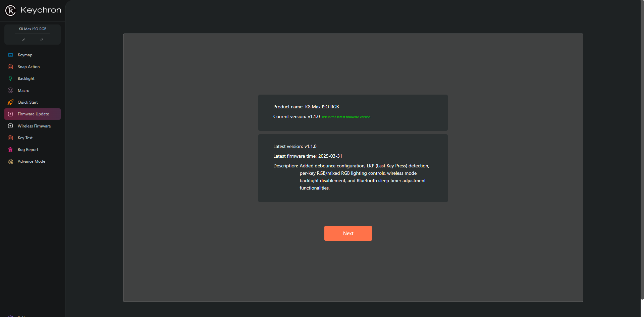Image resolution: width=644 pixels, height=317 pixels.
Task: Click the green "This is the latest firmware version" note
Action: (346, 117)
